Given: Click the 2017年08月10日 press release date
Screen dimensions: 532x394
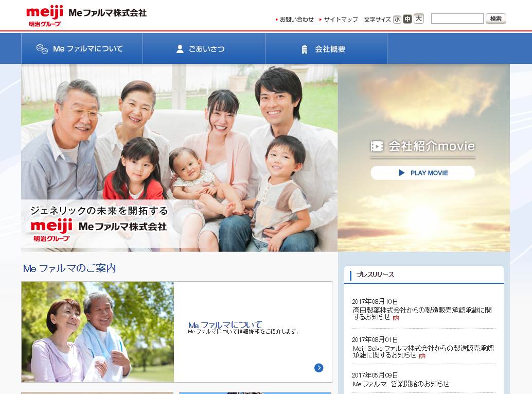Looking at the screenshot, I should tap(375, 301).
